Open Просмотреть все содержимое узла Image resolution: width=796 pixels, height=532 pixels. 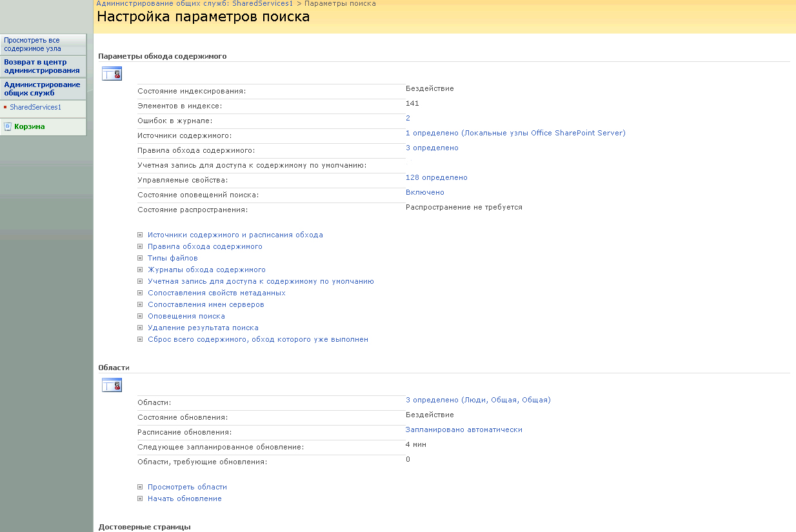[x=32, y=44]
